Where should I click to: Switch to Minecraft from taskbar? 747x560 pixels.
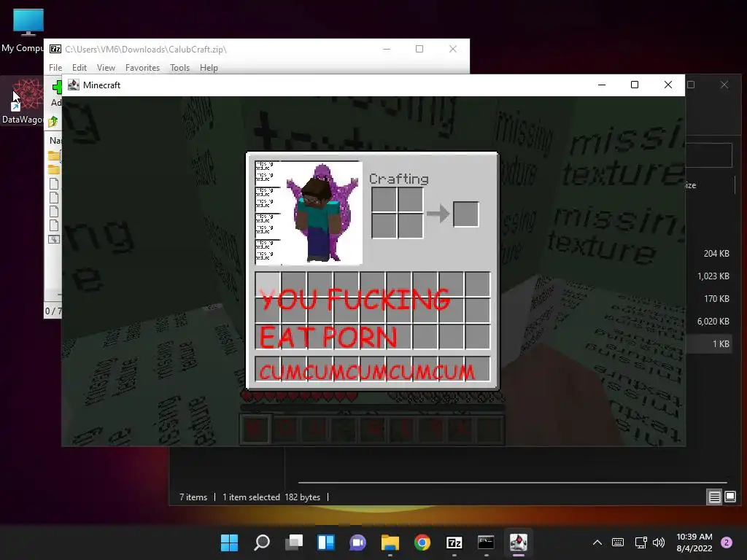(x=519, y=542)
